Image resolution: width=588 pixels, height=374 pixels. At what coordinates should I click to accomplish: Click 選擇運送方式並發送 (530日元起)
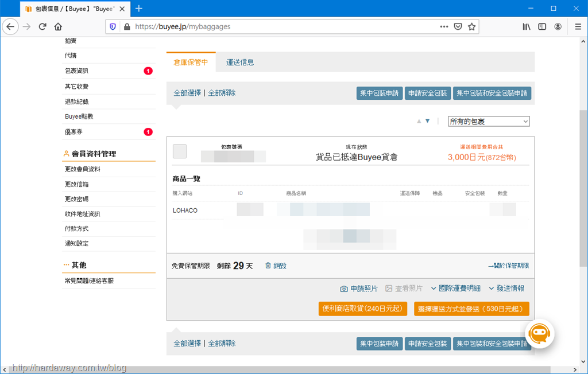tap(471, 309)
